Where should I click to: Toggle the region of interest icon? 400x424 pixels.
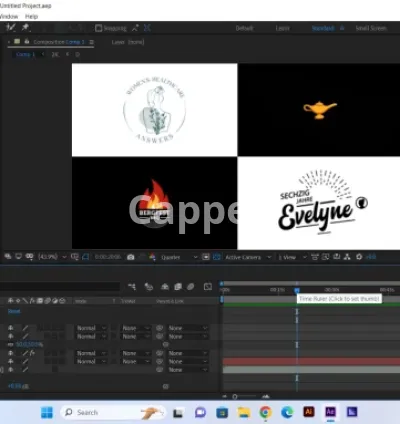point(206,257)
